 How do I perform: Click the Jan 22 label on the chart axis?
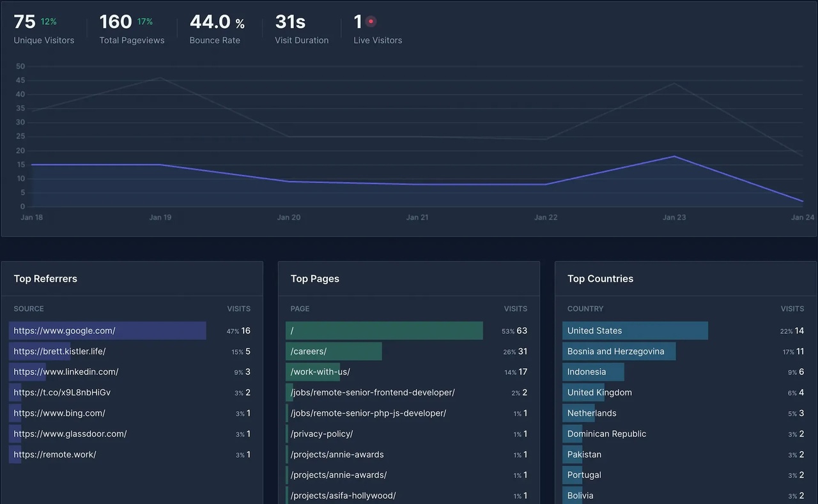(x=546, y=217)
